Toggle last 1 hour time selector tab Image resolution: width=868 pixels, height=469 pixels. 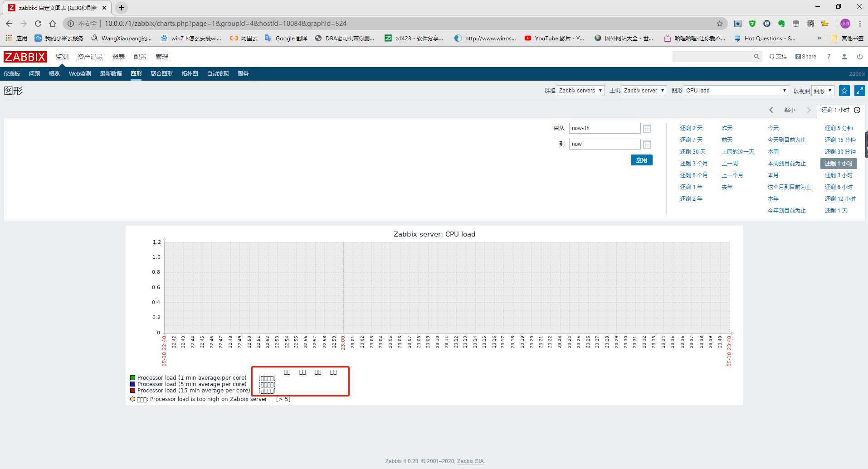coord(840,110)
